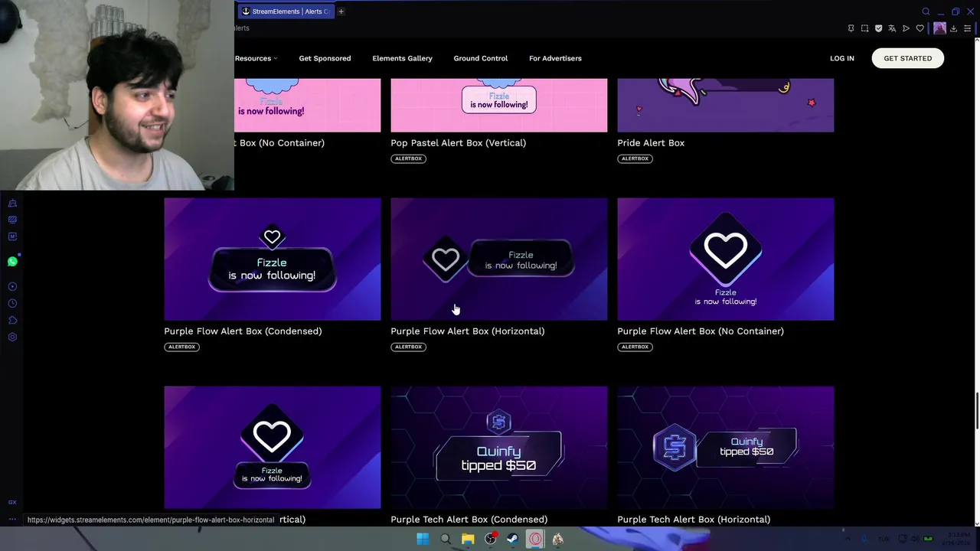Open the profile avatar in toolbar
Image resolution: width=980 pixels, height=551 pixels.
click(939, 28)
